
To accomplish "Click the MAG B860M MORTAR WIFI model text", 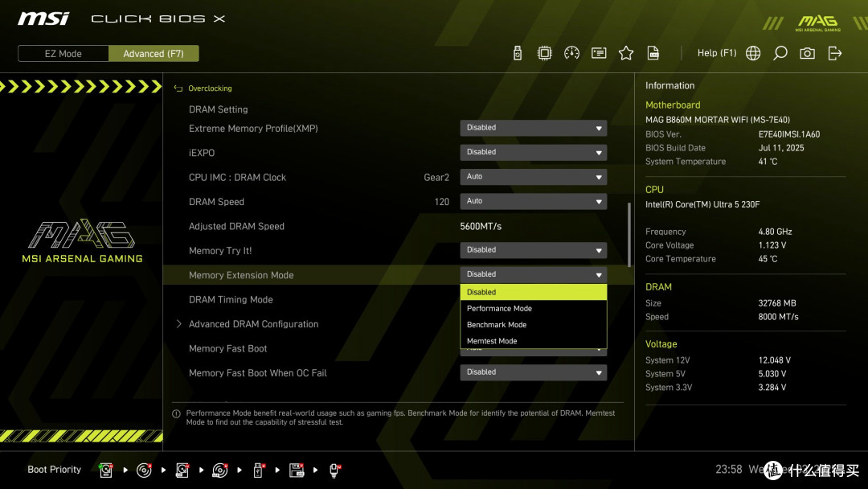I will pyautogui.click(x=718, y=120).
